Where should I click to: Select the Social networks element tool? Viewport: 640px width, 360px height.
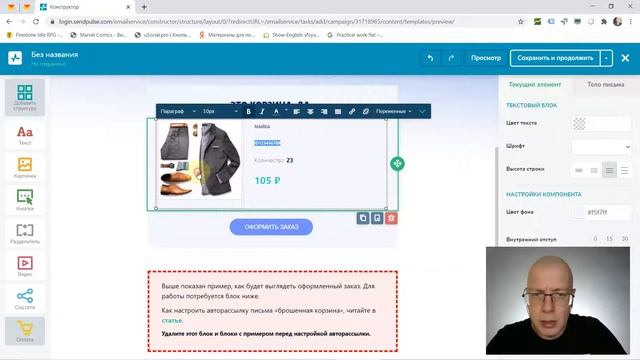coord(25,299)
